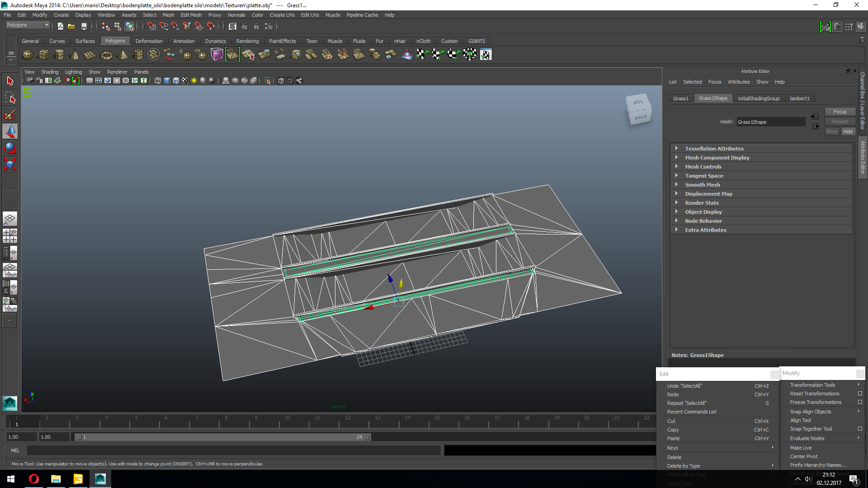The width and height of the screenshot is (868, 488).
Task: Click the Lasso select tool
Action: (10, 98)
